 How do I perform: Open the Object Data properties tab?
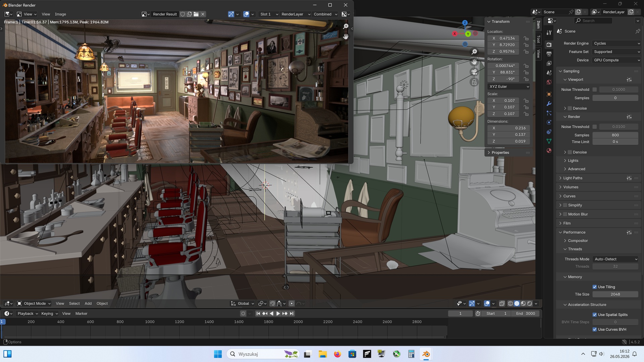coord(549,141)
